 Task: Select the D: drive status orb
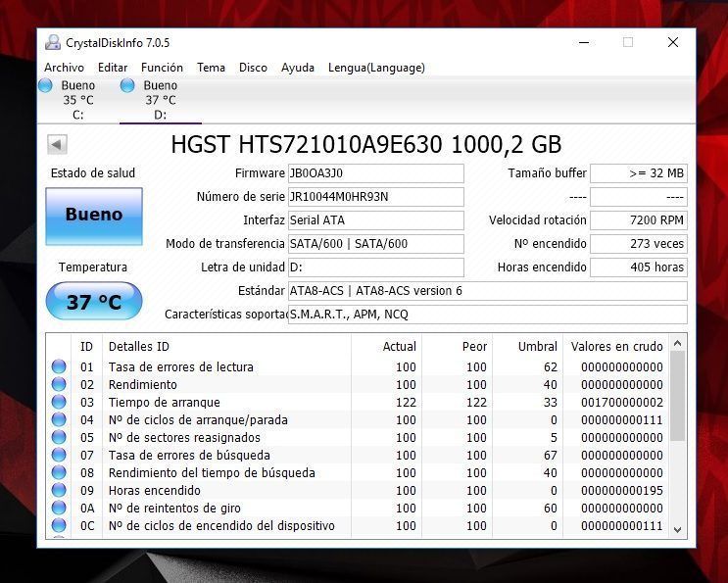(x=127, y=86)
